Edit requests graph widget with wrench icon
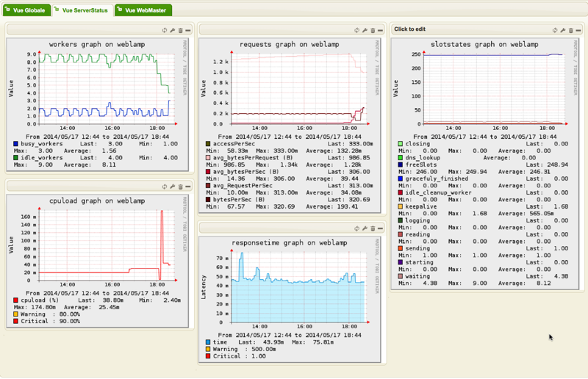The image size is (588, 379). point(365,30)
